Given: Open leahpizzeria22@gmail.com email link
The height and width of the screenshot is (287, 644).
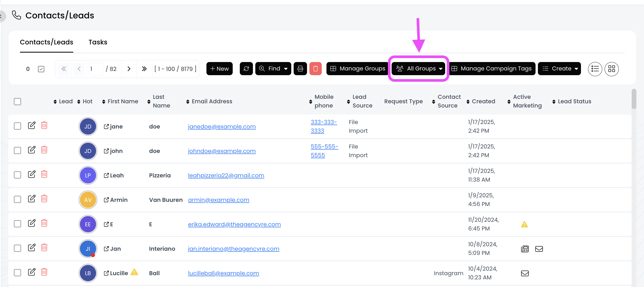Looking at the screenshot, I should [x=226, y=175].
